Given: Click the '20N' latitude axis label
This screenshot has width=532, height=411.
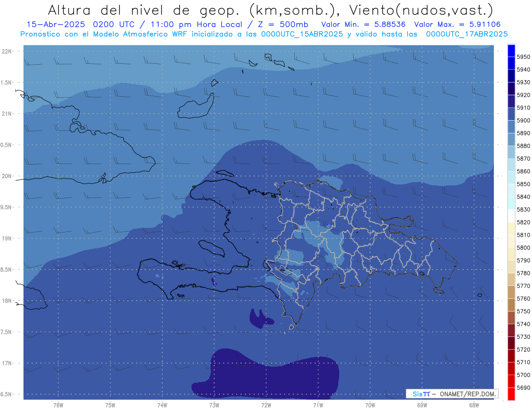Looking at the screenshot, I should click(7, 176).
